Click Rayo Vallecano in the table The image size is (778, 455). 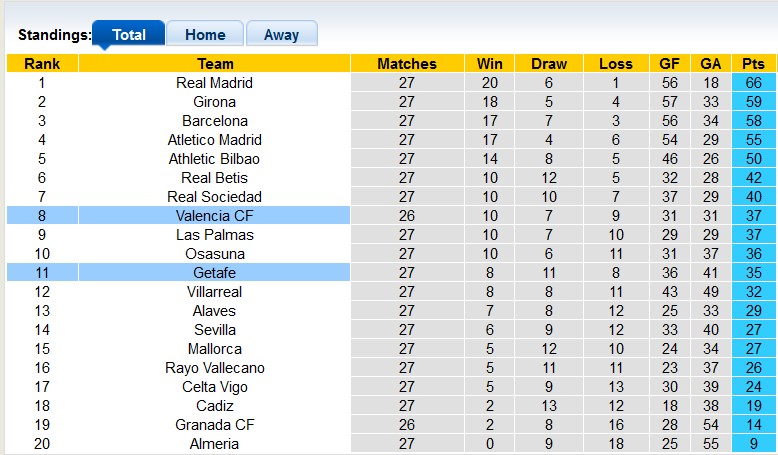click(x=214, y=368)
